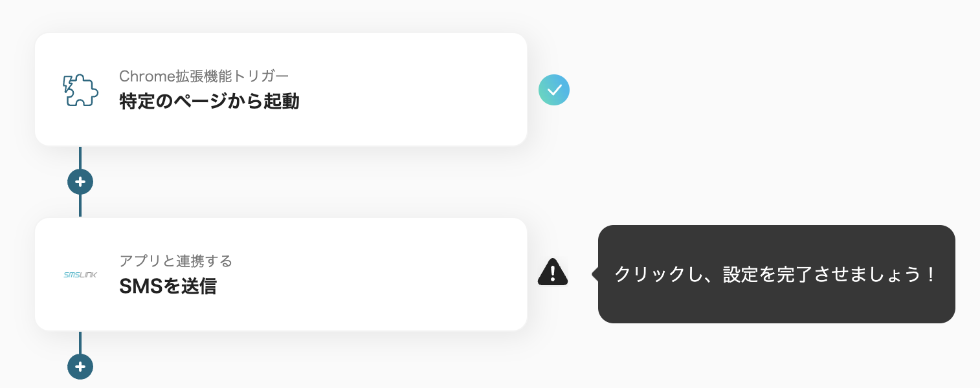Click the SMSLINK app logo
980x388 pixels.
point(80,275)
